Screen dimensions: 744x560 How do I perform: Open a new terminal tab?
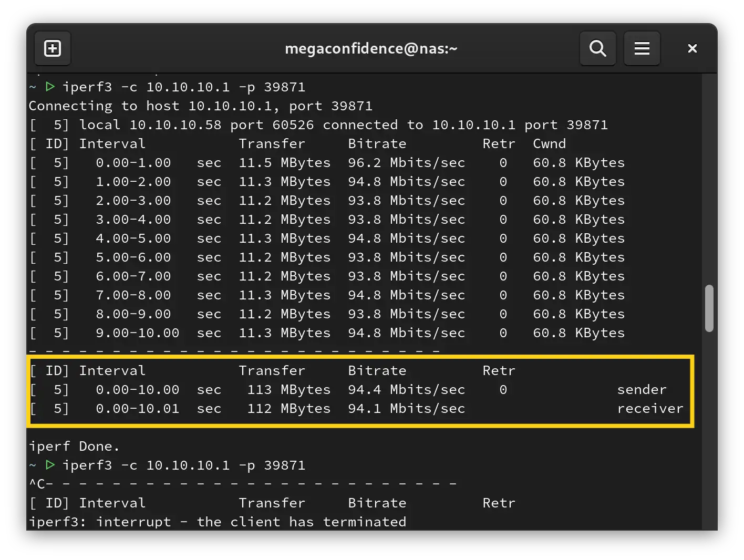click(53, 48)
